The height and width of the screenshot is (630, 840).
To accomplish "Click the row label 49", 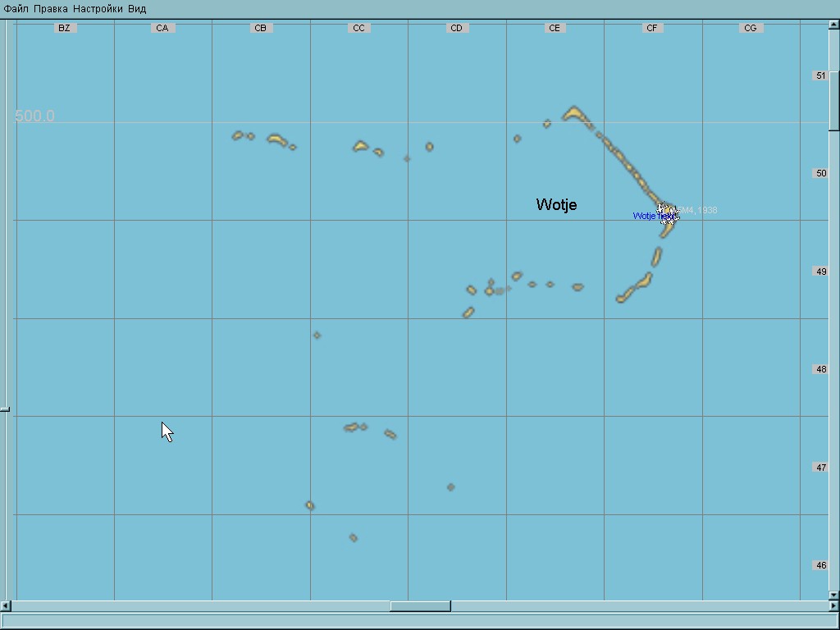I will coord(821,272).
